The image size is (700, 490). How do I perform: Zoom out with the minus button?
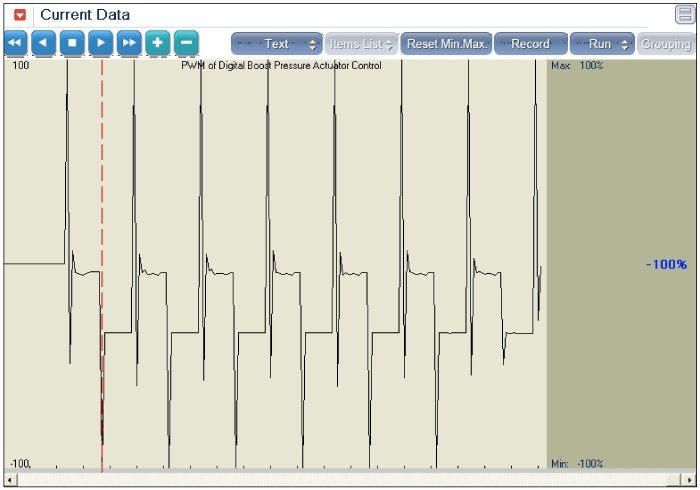point(186,43)
